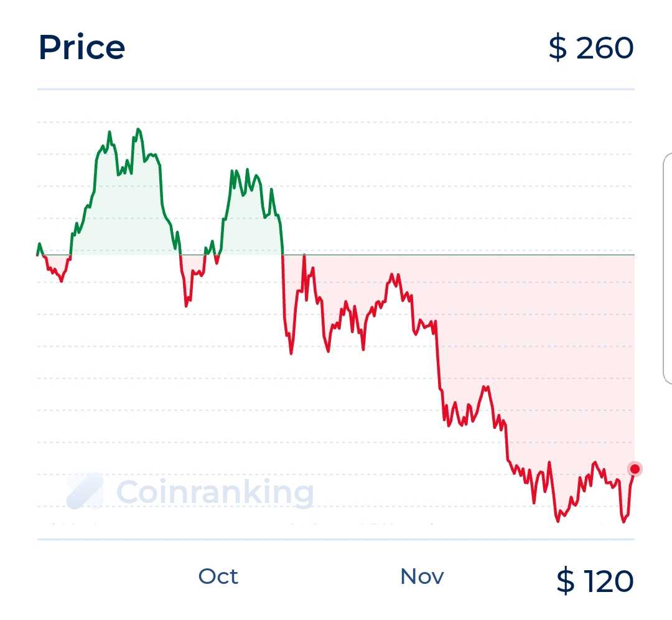Click the horizontal baseline right of the green area
Screen dimensions: 672x620
tap(467, 255)
